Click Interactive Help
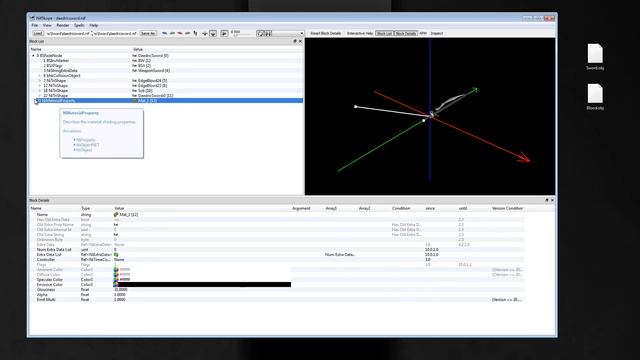This screenshot has width=640, height=360. click(x=360, y=33)
